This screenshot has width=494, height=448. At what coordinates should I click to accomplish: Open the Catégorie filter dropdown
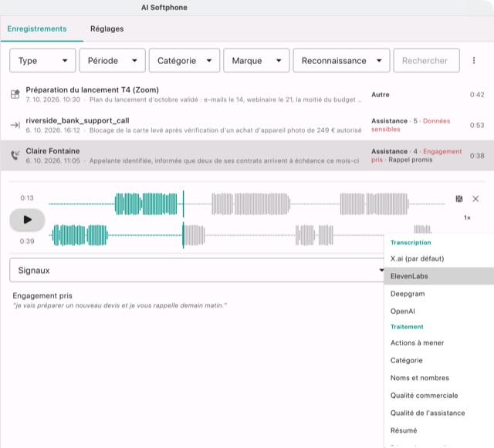tap(184, 60)
